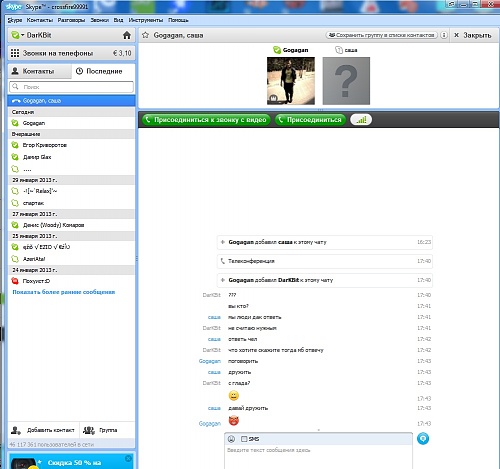The width and height of the screenshot is (500, 469).
Task: Click the Телеконференция call entry
Action: [x=325, y=261]
